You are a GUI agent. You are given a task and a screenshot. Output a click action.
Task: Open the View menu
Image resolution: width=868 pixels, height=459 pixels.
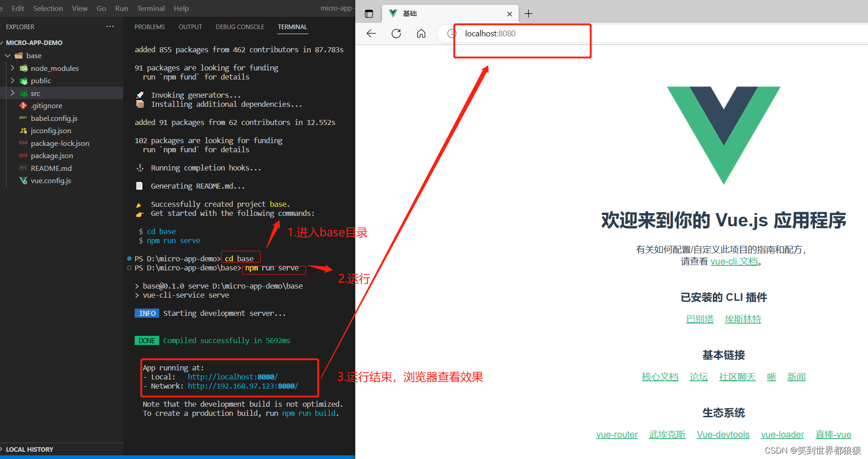(80, 8)
